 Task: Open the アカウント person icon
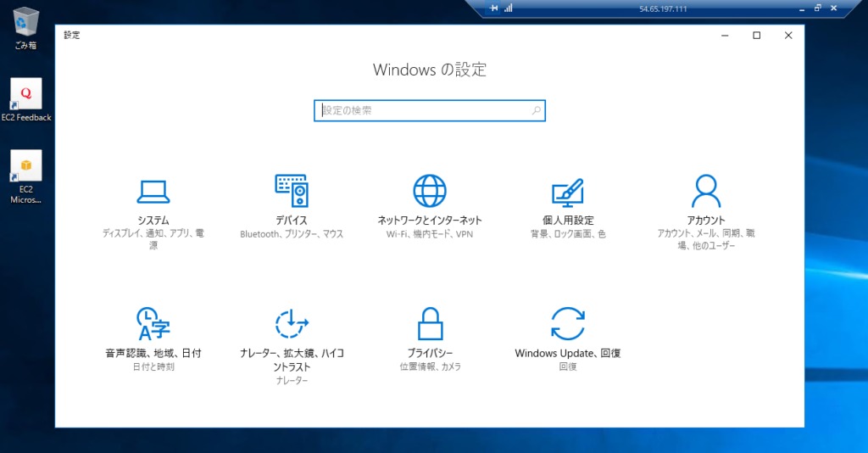[706, 191]
